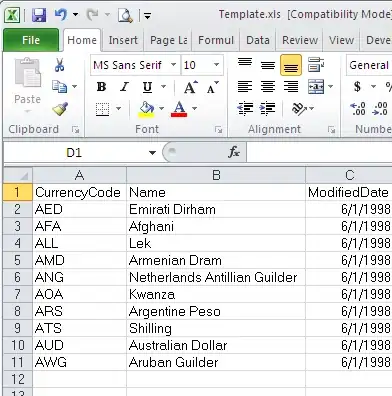Click the Excel application icon
This screenshot has height=396, width=392.
12,15
